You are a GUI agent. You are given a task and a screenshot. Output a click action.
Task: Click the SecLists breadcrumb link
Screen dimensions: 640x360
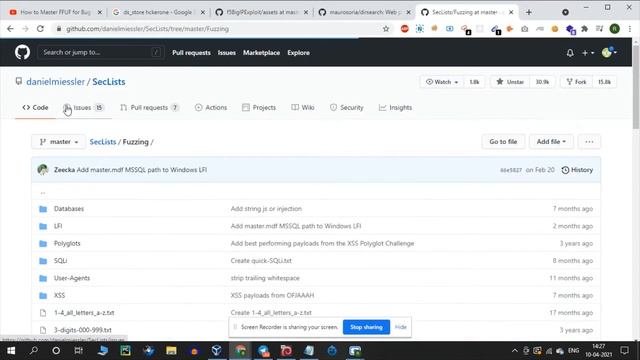tap(103, 142)
